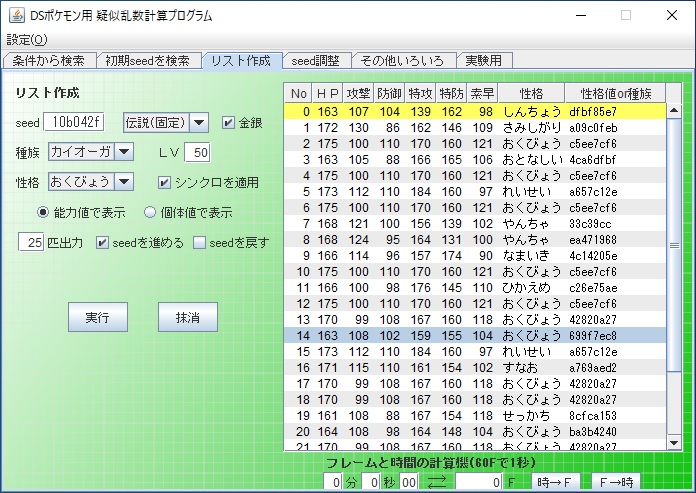696x493 pixels.
Task: Select row 20 with PID ba3b4240
Action: coord(475,432)
